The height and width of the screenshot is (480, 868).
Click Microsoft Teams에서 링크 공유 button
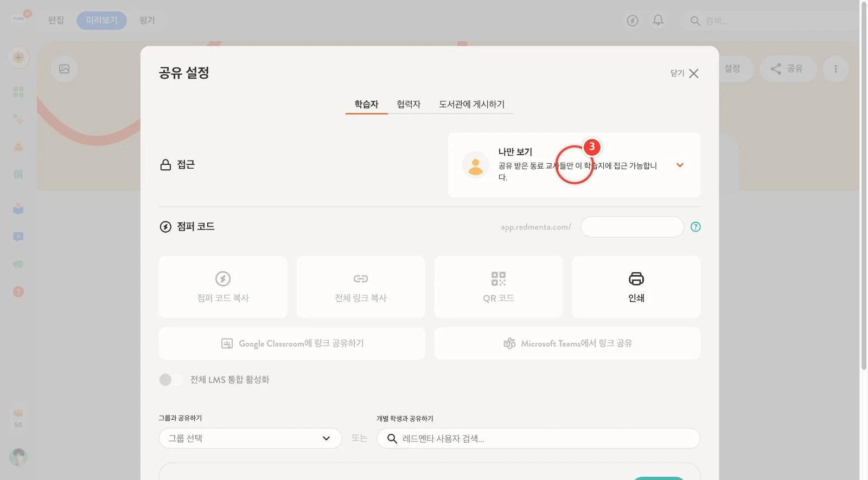tap(567, 343)
